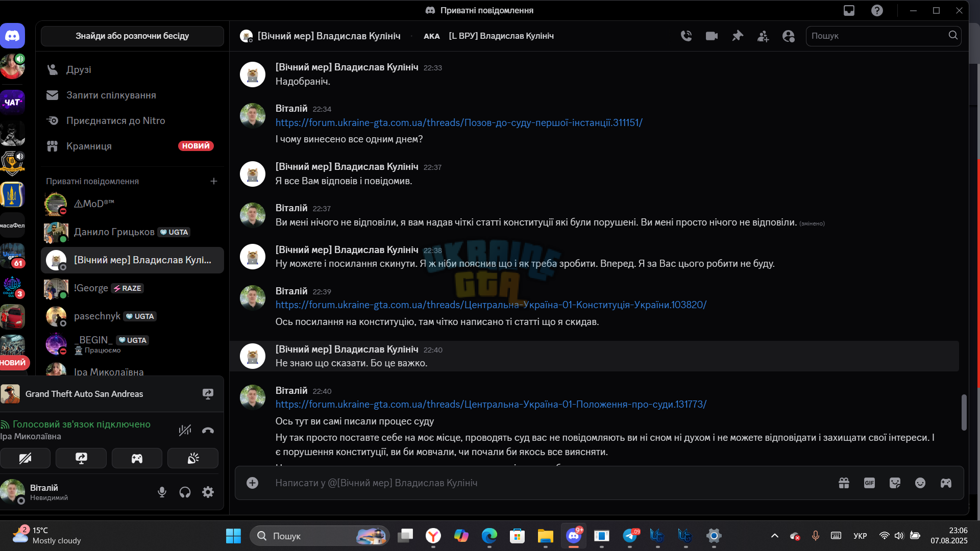Send a gift via gift icon
This screenshot has width=980, height=551.
844,483
